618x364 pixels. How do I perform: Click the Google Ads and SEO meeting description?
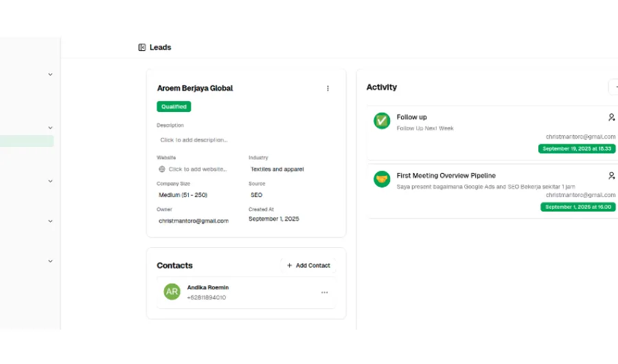tap(485, 187)
